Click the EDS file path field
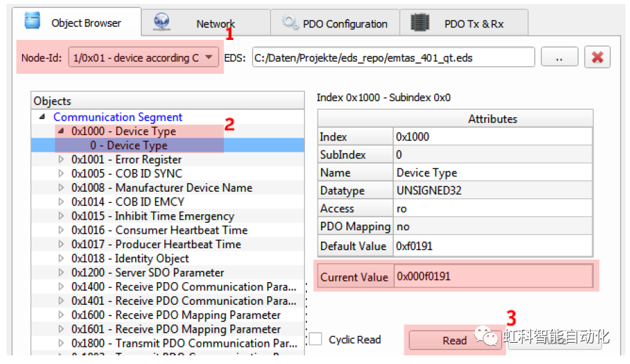Screen dimensions: 630x364 [x=393, y=58]
